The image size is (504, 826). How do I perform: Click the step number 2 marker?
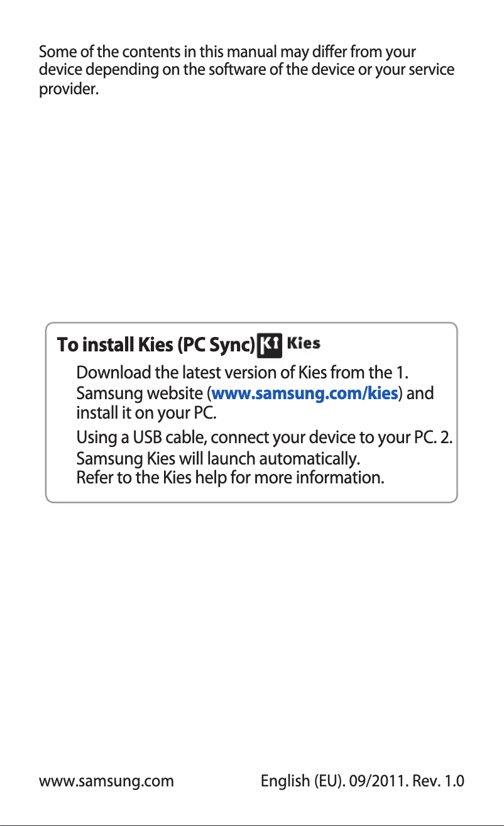click(x=447, y=438)
